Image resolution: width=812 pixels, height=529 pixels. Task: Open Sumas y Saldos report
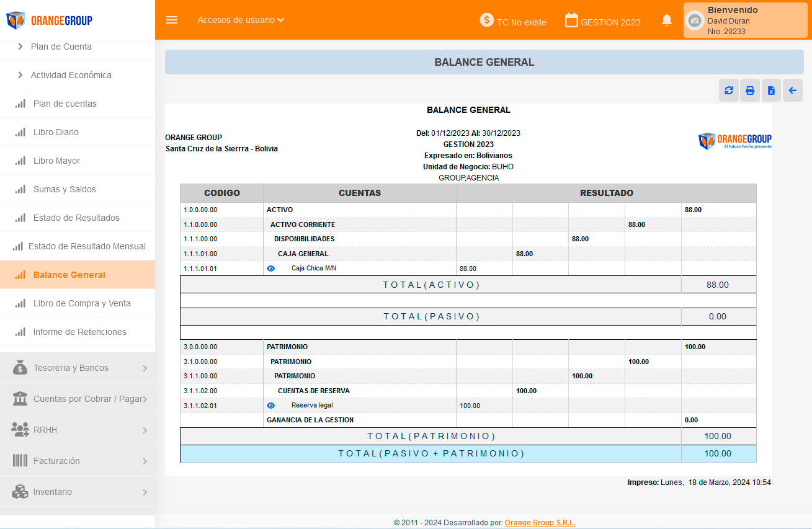pos(65,189)
